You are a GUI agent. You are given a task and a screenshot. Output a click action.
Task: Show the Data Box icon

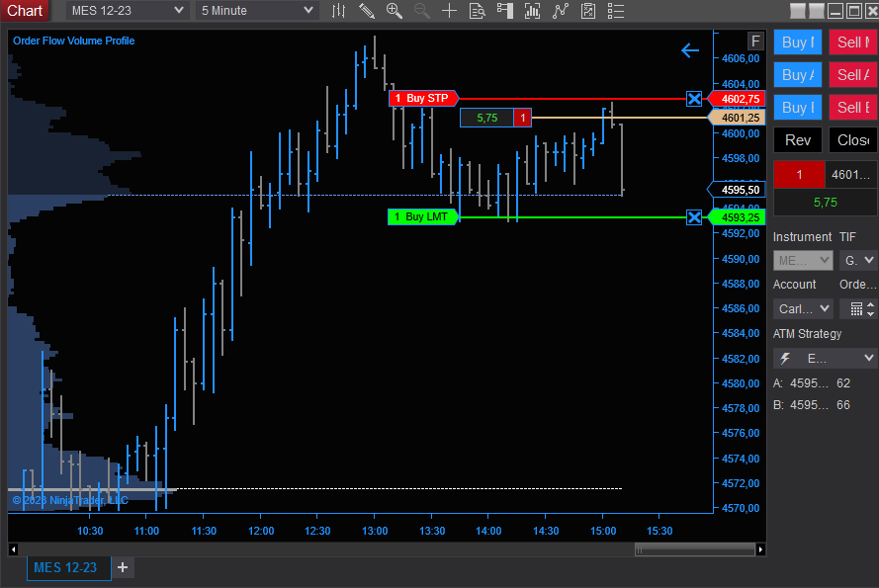tap(477, 11)
